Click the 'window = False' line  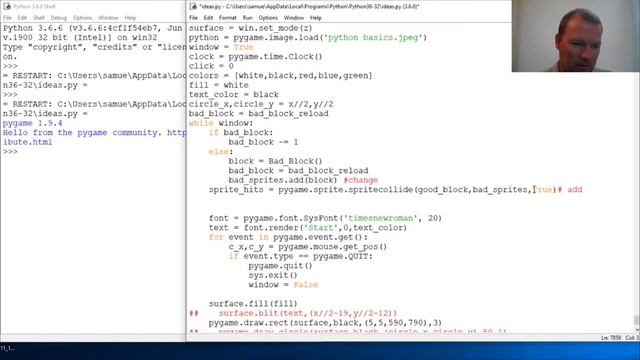(x=283, y=284)
